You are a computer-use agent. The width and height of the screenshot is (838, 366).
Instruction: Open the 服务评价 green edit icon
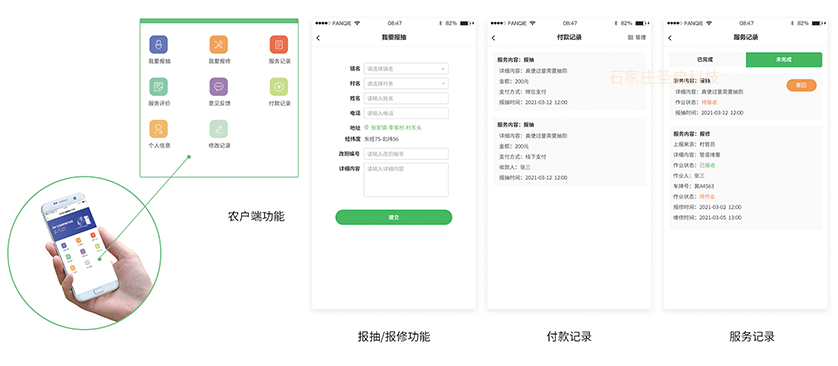pos(158,87)
